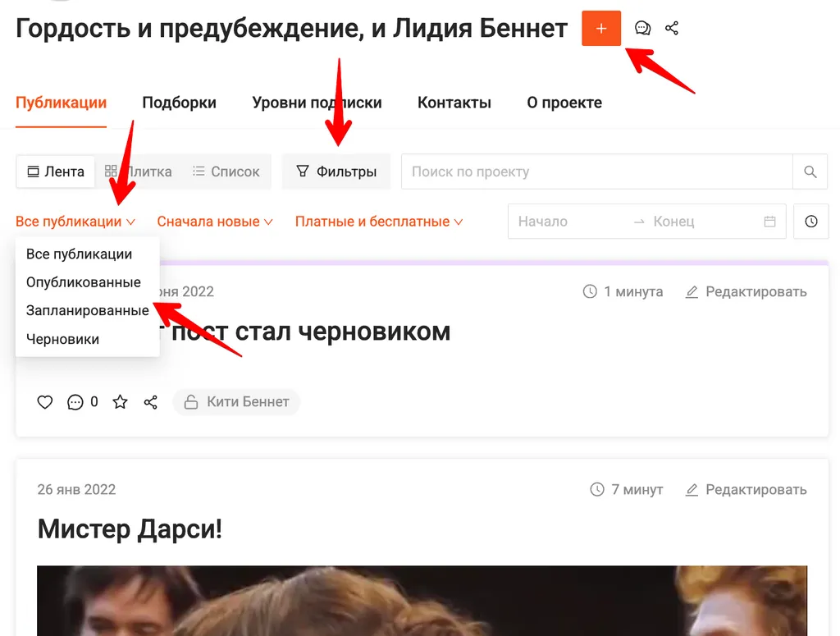The height and width of the screenshot is (636, 840).
Task: Collapse the Все публикации dropdown
Action: point(75,222)
